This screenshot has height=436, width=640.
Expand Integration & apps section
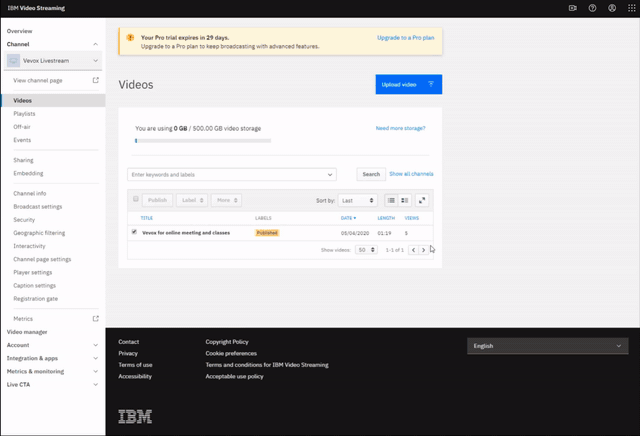(x=52, y=358)
